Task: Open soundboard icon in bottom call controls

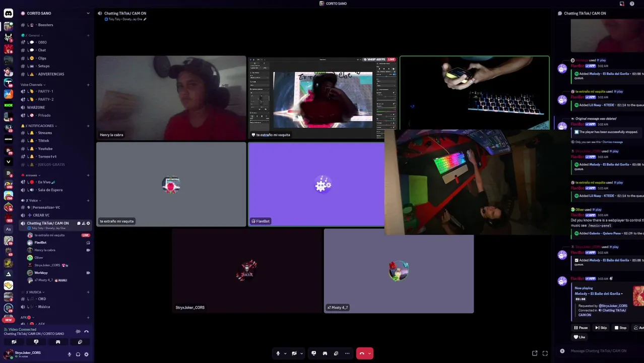Action: pos(336,353)
